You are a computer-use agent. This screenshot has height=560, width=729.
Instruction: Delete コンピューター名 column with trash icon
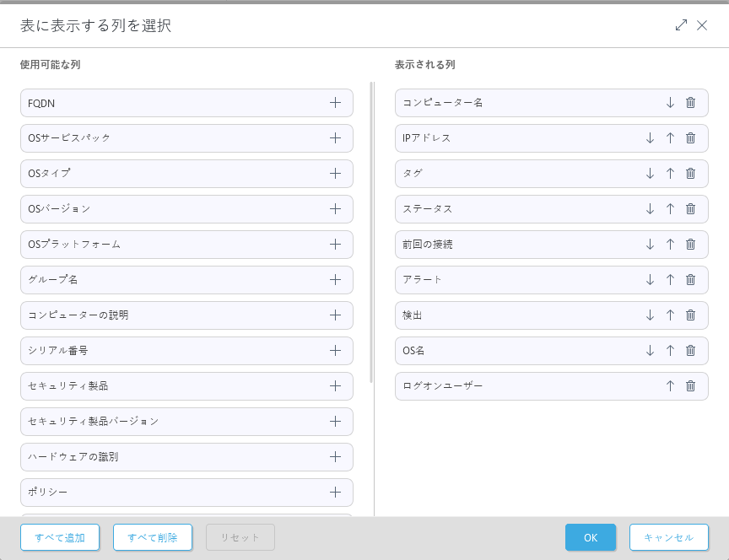(690, 103)
